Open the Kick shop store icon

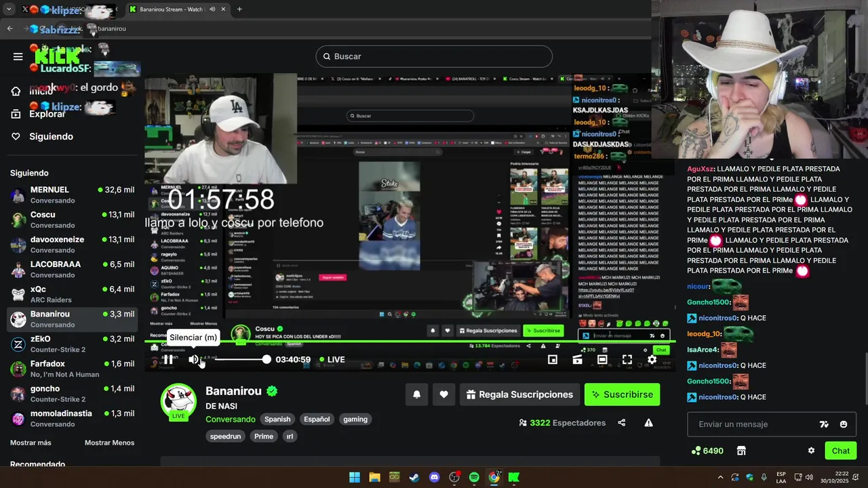(741, 451)
